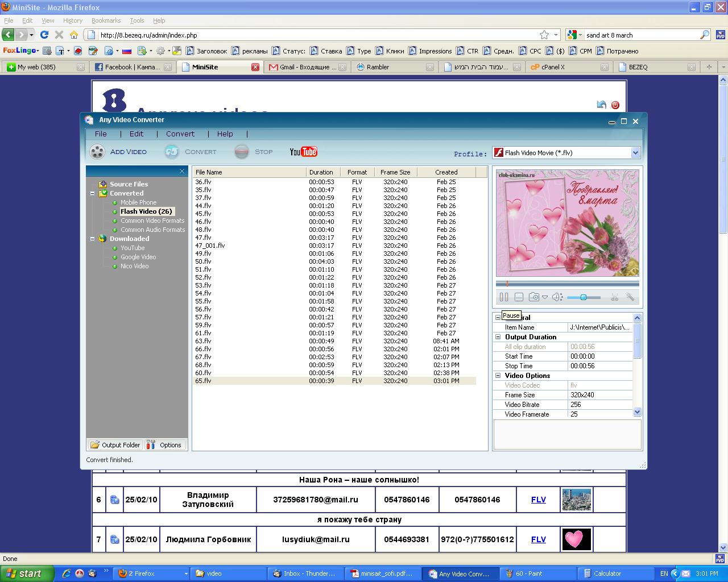
Task: Click the Source Files folder icon
Action: pos(102,184)
